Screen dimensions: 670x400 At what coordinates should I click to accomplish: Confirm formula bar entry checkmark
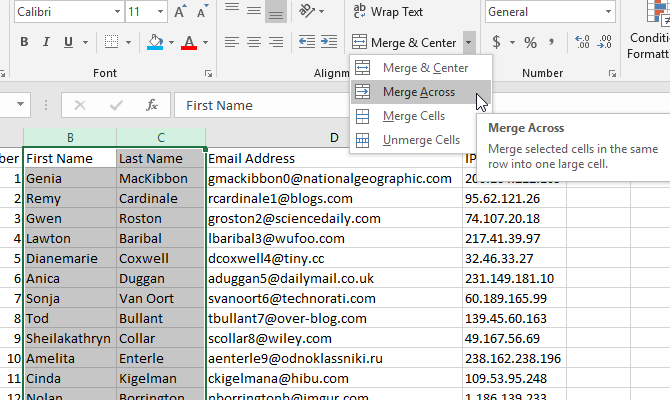116,105
